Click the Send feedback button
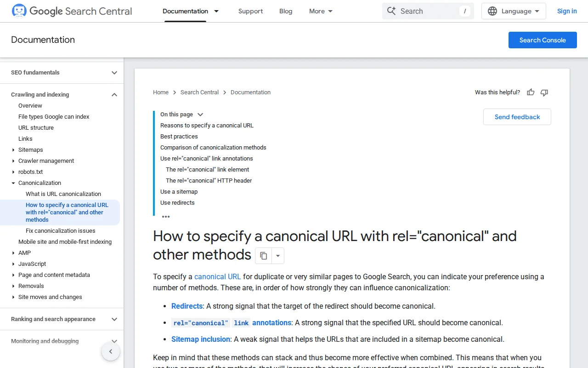The height and width of the screenshot is (368, 588). point(517,117)
